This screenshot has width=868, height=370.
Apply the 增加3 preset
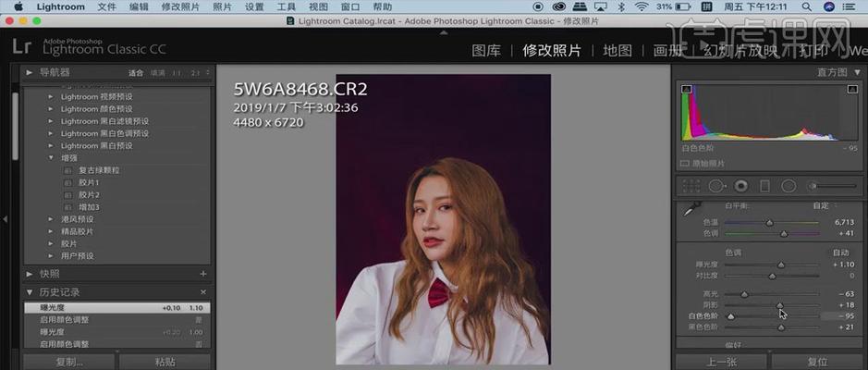click(x=89, y=207)
